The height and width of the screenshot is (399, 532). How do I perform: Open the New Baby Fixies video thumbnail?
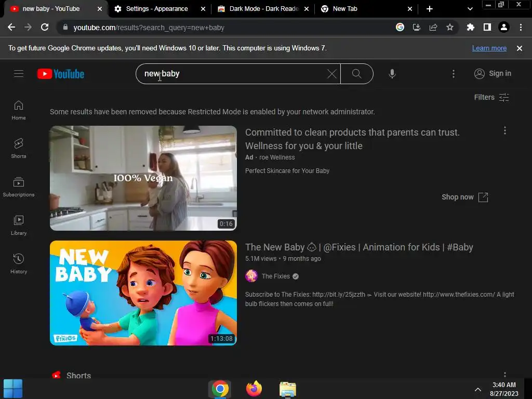pos(143,293)
